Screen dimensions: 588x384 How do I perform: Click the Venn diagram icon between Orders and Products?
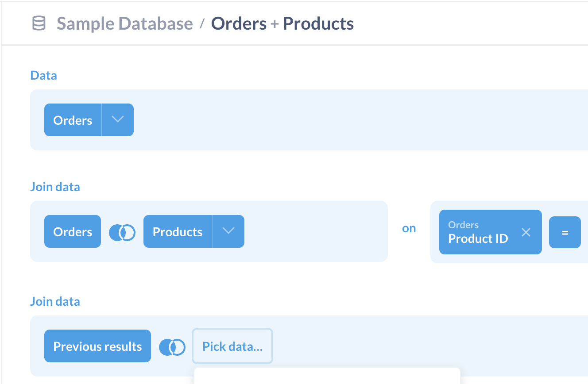click(x=122, y=231)
